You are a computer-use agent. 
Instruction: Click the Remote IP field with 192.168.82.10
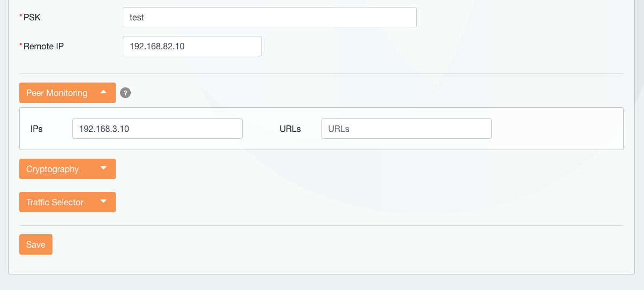192,46
